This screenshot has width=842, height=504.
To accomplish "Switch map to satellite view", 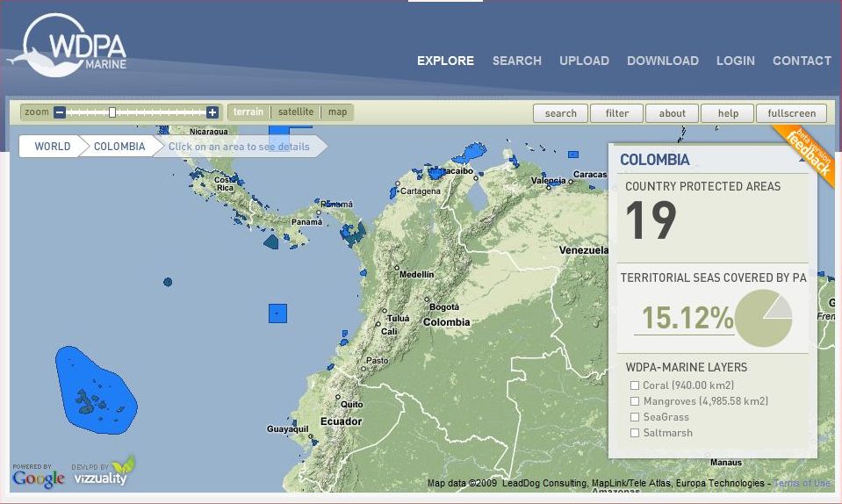I will [x=296, y=112].
